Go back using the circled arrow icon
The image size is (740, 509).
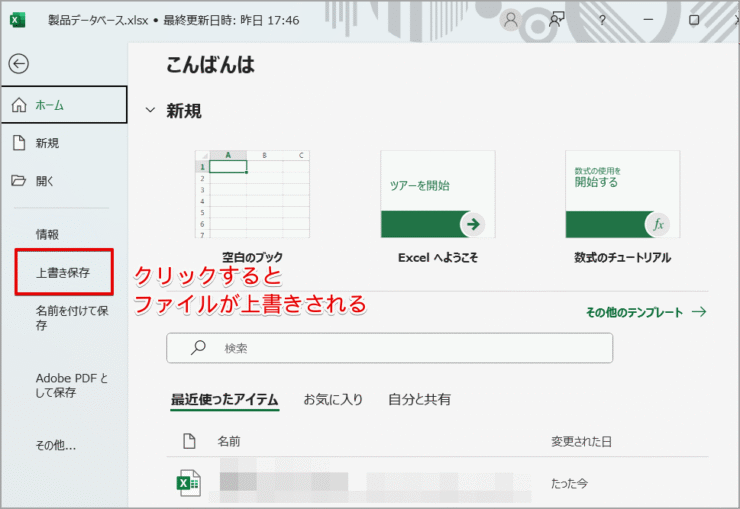click(x=19, y=64)
